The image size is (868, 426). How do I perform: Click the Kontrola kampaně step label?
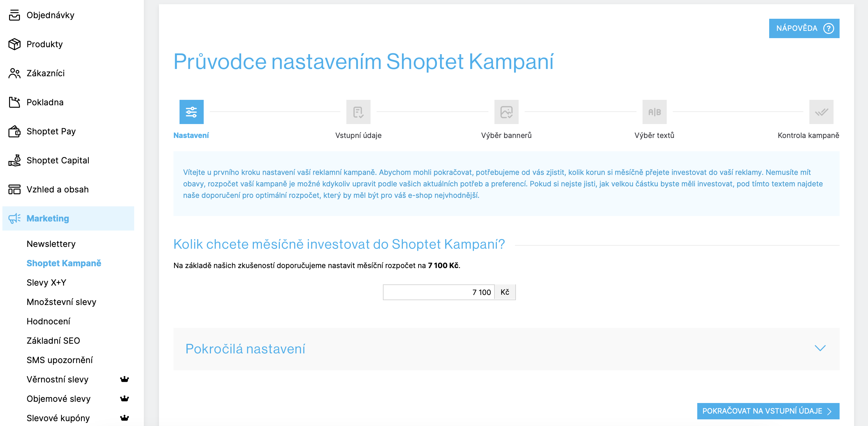click(x=808, y=135)
